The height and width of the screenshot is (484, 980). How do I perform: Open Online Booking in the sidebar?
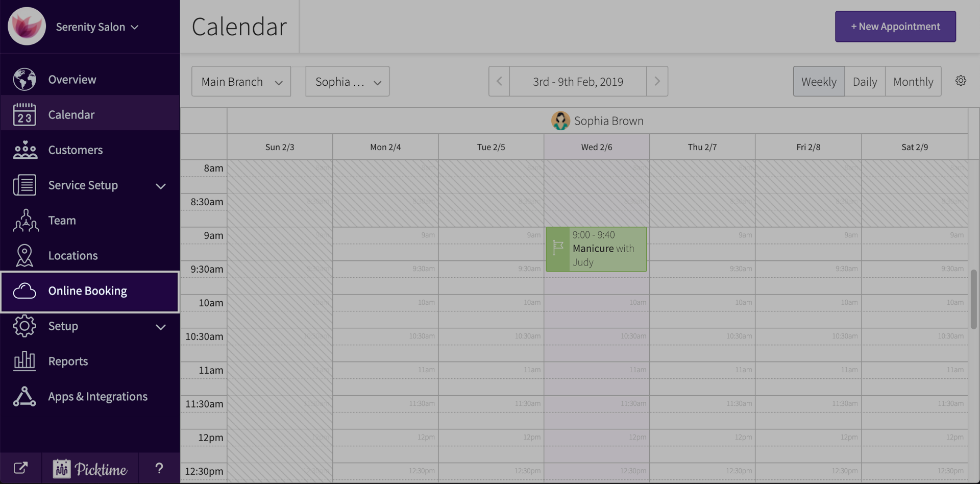[x=87, y=291]
